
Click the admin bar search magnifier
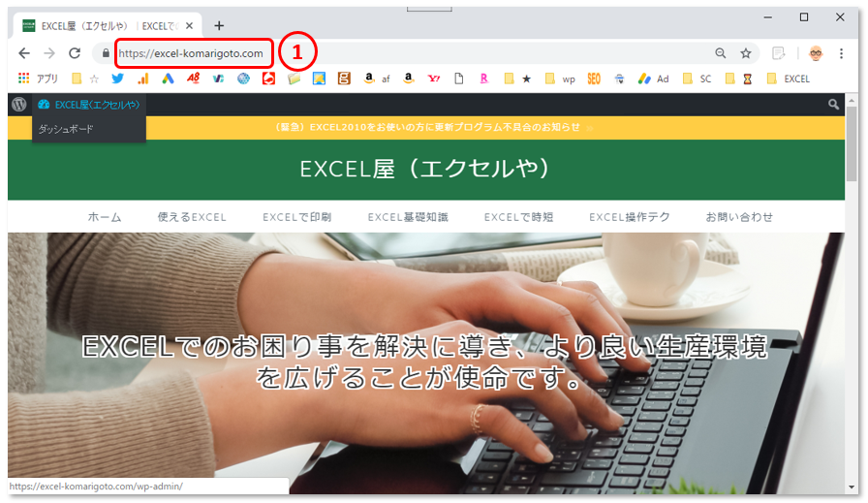click(834, 104)
